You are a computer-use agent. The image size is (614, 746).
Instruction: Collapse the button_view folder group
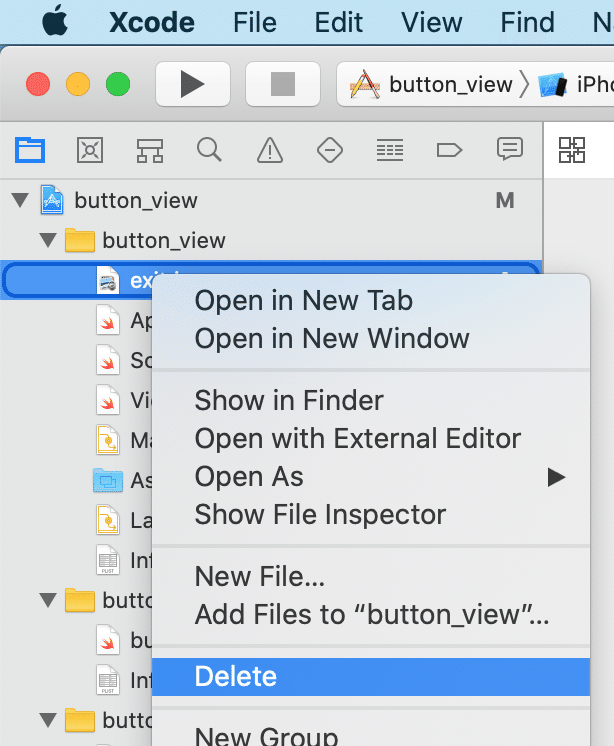(x=47, y=241)
